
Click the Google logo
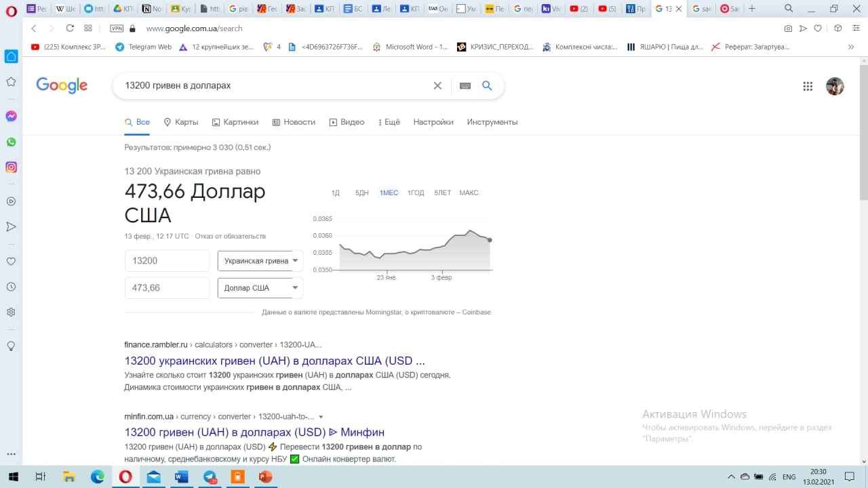coord(62,85)
